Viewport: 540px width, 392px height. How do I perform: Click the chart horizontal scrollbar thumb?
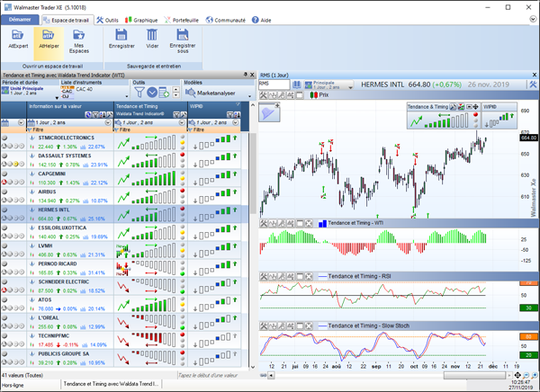(x=474, y=375)
